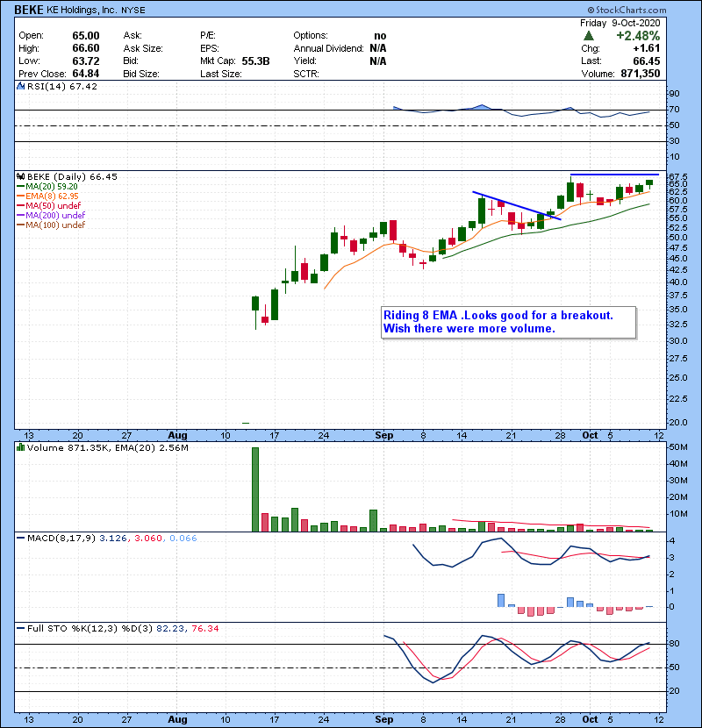Viewport: 702px width, 728px height.
Task: Select the EMA(8) 62.95 legend entry
Action: point(47,196)
